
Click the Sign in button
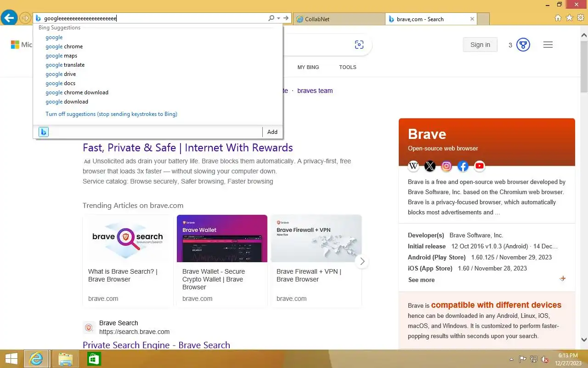click(480, 45)
